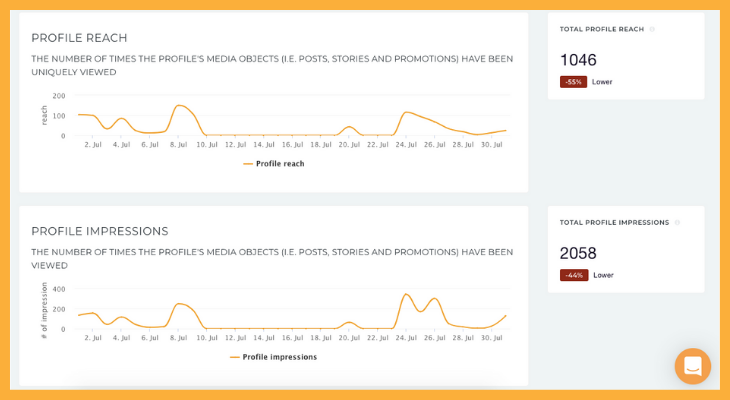
Task: Click the 8. Jul peak on impressions chart
Action: point(179,304)
